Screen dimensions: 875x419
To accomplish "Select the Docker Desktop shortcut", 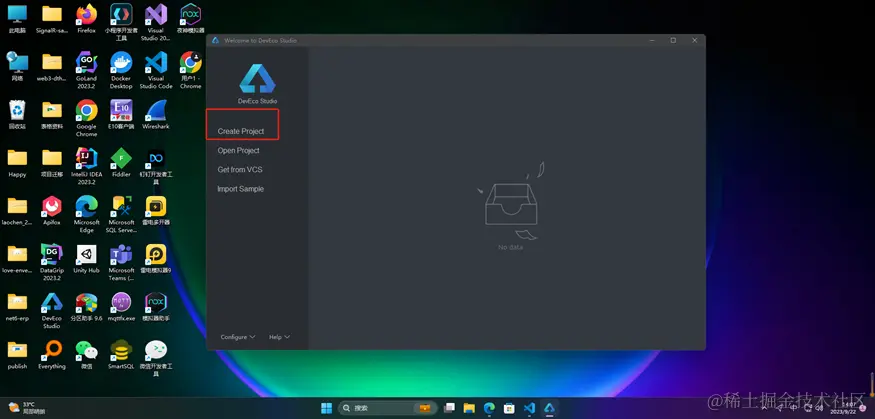I will pyautogui.click(x=121, y=70).
